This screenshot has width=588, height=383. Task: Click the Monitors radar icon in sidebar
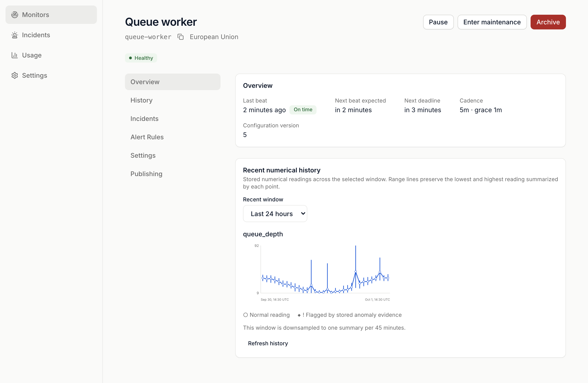coord(14,15)
